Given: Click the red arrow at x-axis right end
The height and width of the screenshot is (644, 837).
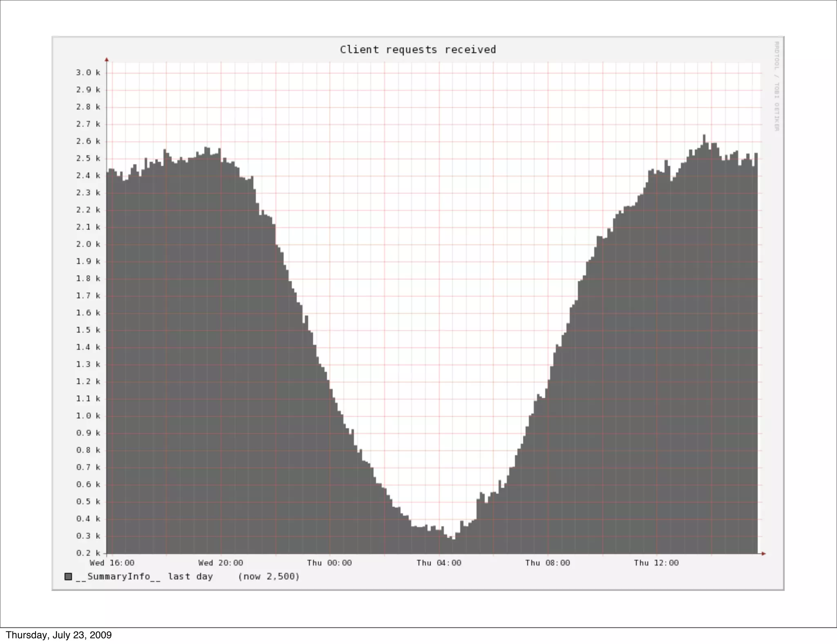Looking at the screenshot, I should [763, 554].
